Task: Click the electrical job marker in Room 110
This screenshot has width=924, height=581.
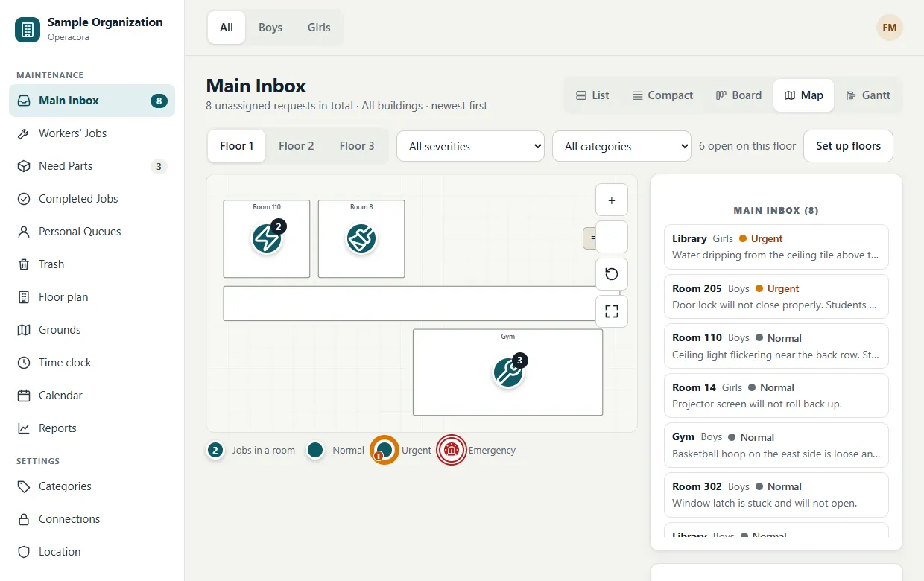Action: tap(267, 239)
